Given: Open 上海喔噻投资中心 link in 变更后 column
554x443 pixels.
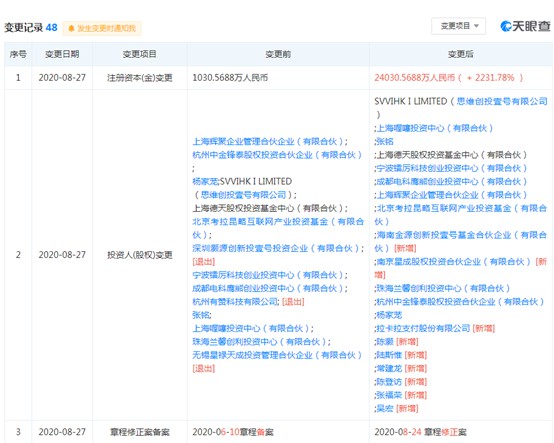Looking at the screenshot, I should click(435, 128).
